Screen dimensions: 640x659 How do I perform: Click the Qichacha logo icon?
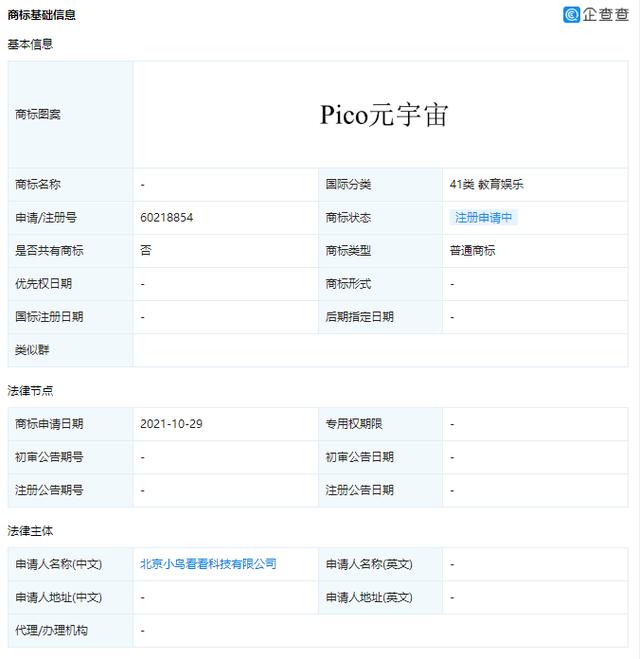571,15
